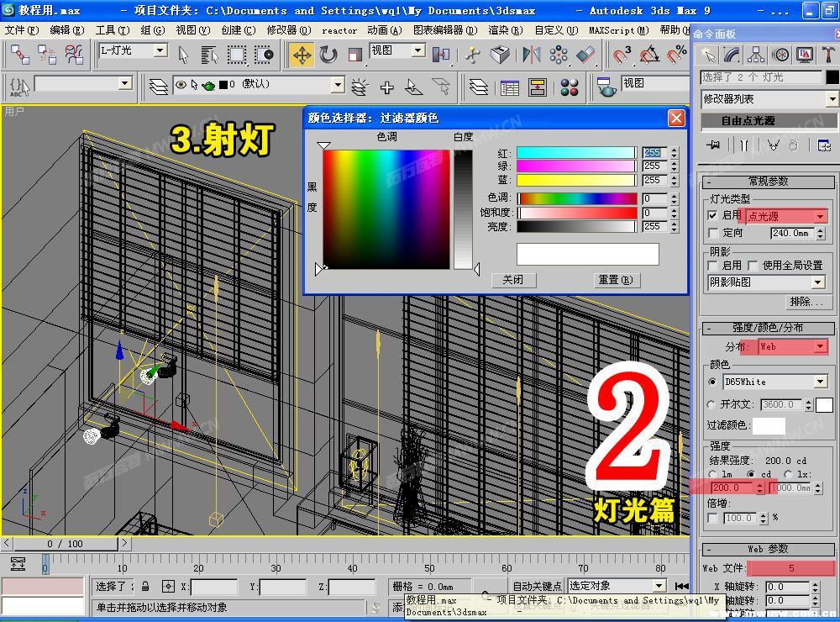
Task: Open the Material Editor spheres icon
Action: (x=569, y=87)
